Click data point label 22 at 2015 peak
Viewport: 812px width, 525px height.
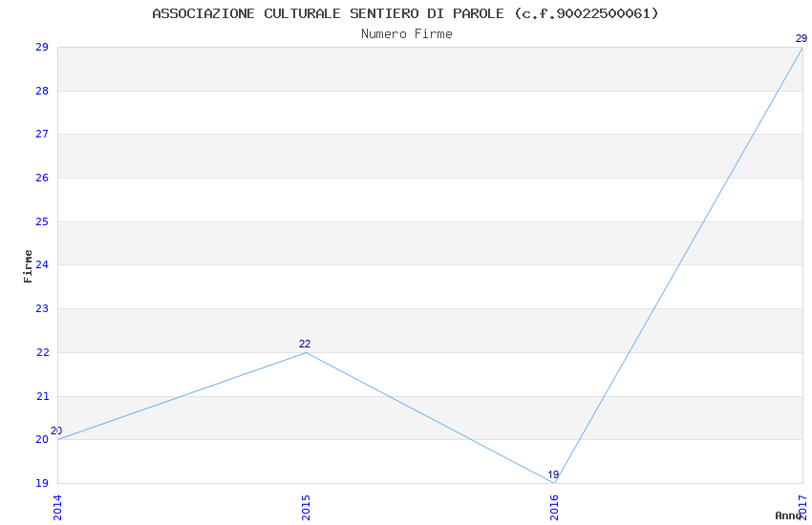(x=305, y=344)
